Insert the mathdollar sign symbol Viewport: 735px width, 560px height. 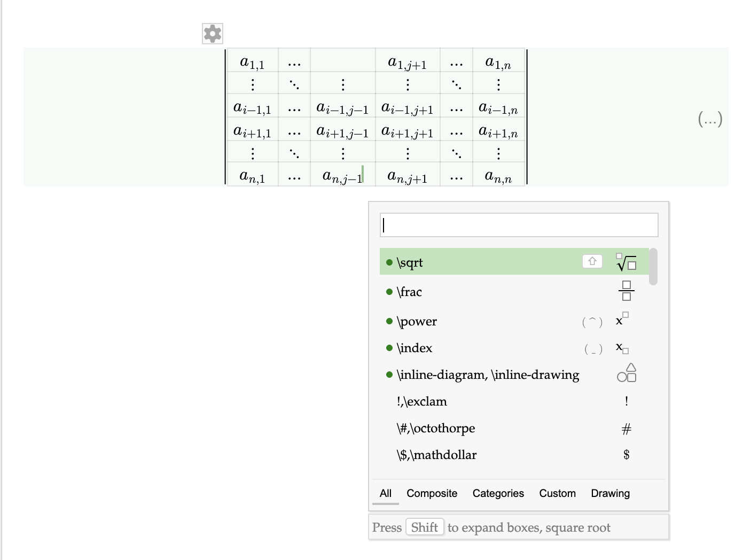point(626,455)
